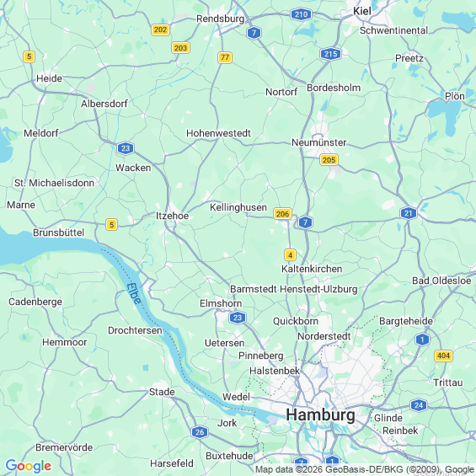This screenshot has height=476, width=476.
Task: Click the A 215 motorway shield
Action: 330,54
